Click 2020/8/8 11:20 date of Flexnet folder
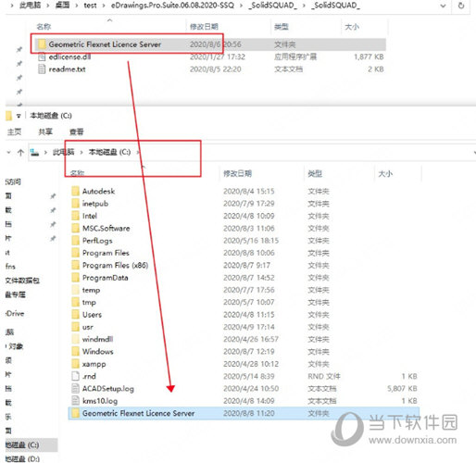 point(249,413)
